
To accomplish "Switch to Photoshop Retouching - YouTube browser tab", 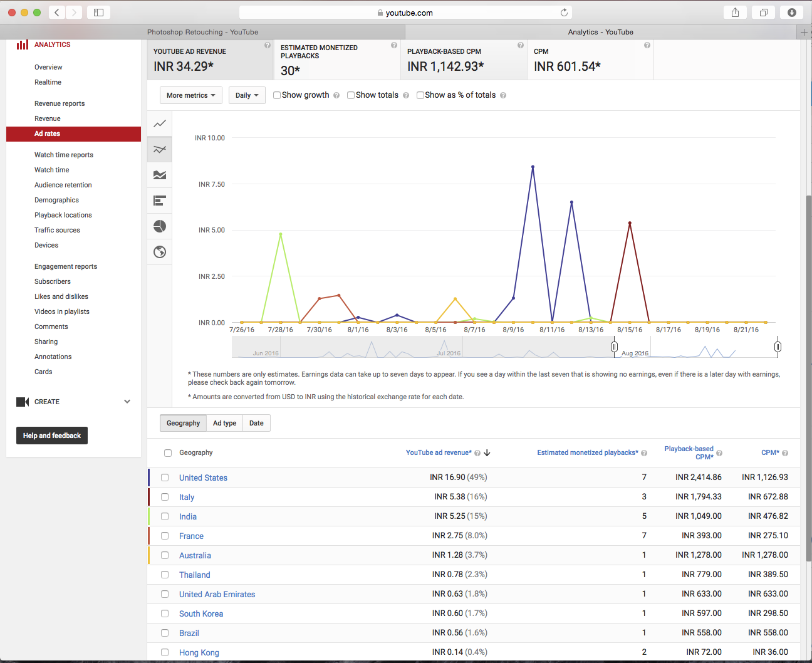I will (202, 32).
